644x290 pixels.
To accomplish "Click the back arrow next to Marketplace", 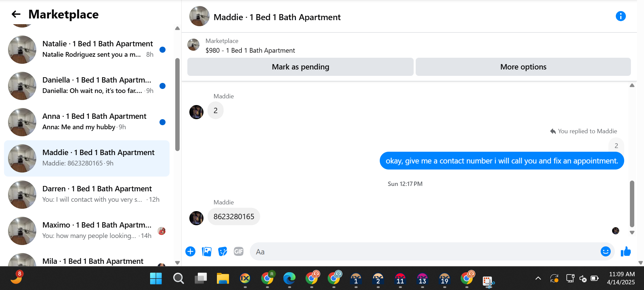I will (16, 14).
